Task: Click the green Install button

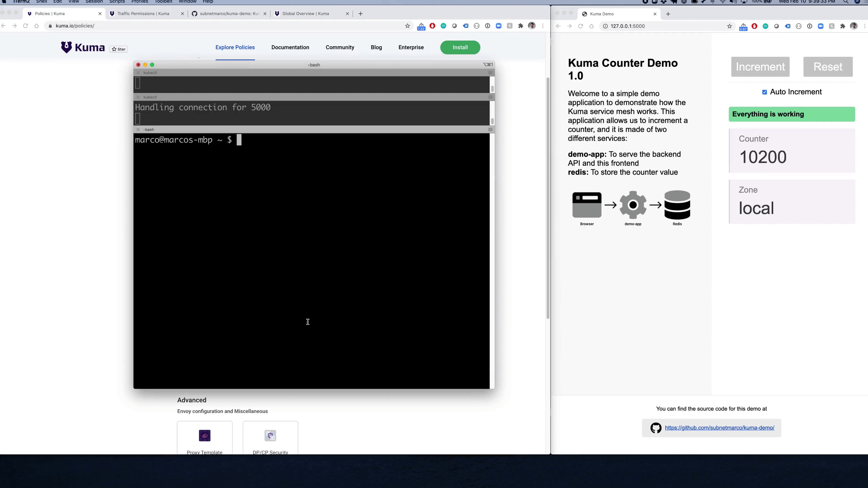Action: tap(460, 47)
